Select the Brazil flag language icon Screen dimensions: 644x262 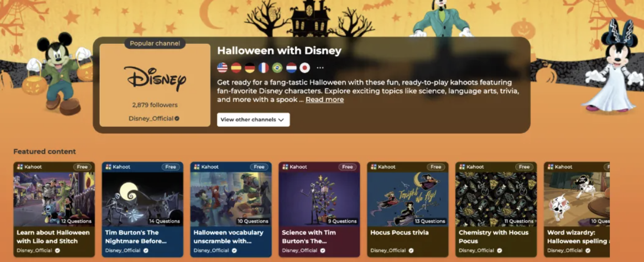pyautogui.click(x=277, y=68)
